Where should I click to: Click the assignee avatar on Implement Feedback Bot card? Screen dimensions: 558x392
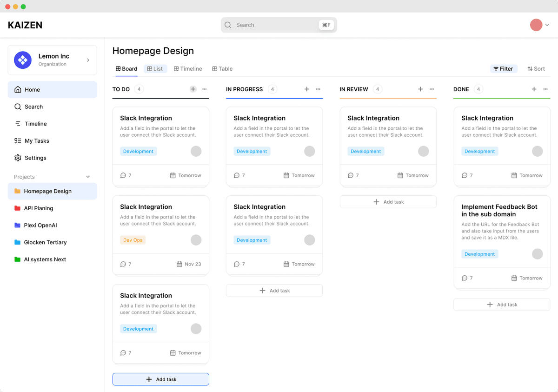538,254
